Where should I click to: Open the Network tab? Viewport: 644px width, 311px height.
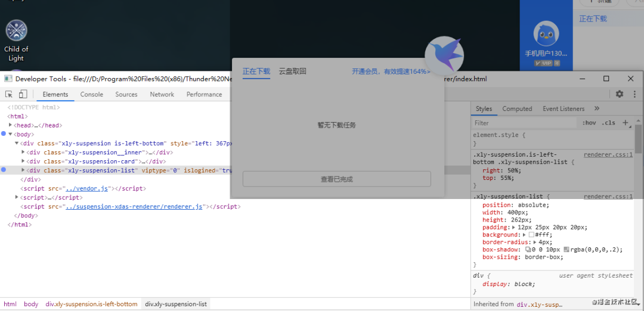click(x=162, y=94)
